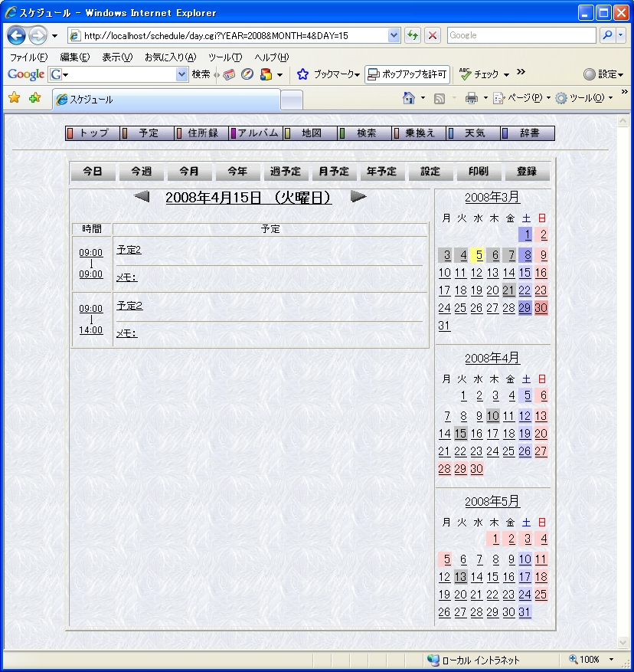Image resolution: width=634 pixels, height=672 pixels.
Task: Click the Google toolbar settings (設定) icon
Action: tap(590, 74)
